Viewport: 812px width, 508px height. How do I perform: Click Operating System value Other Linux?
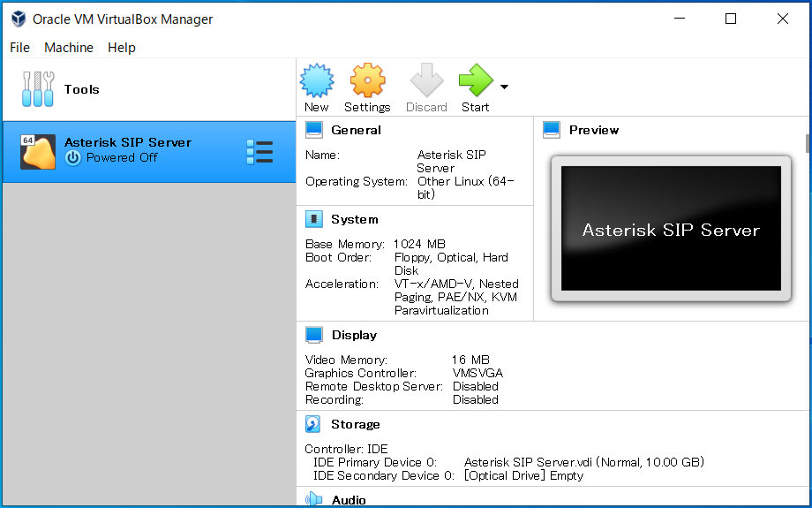tap(465, 187)
